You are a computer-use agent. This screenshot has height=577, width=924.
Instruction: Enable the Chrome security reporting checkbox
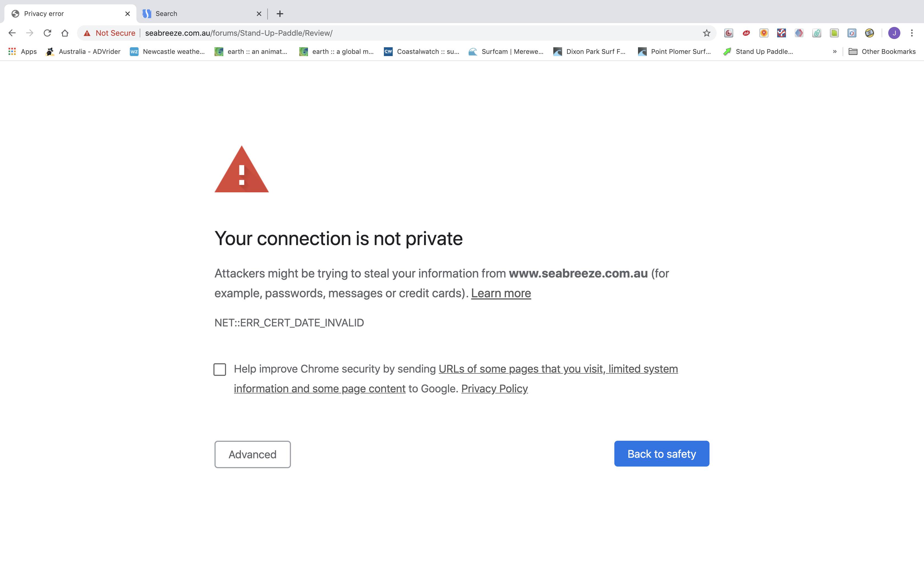click(x=219, y=369)
